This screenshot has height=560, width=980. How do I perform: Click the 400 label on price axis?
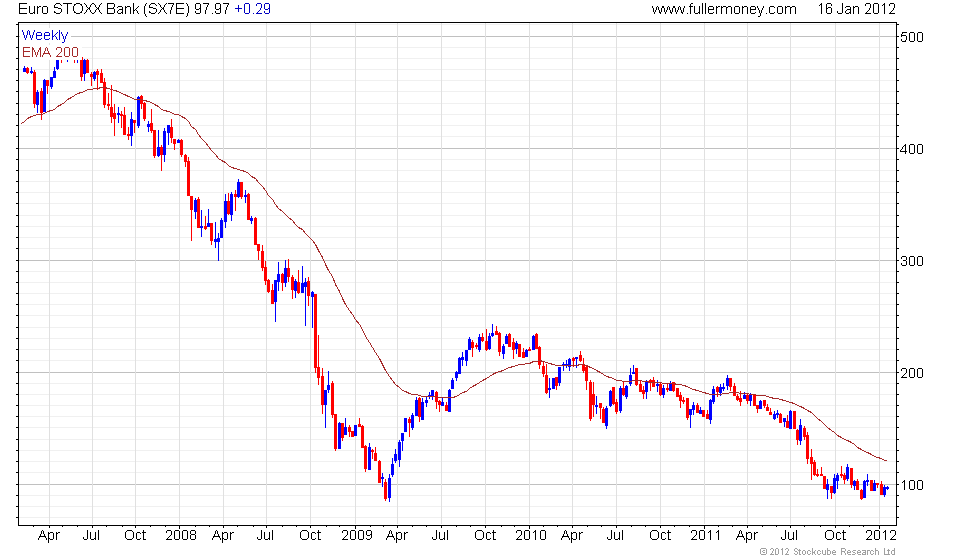911,149
